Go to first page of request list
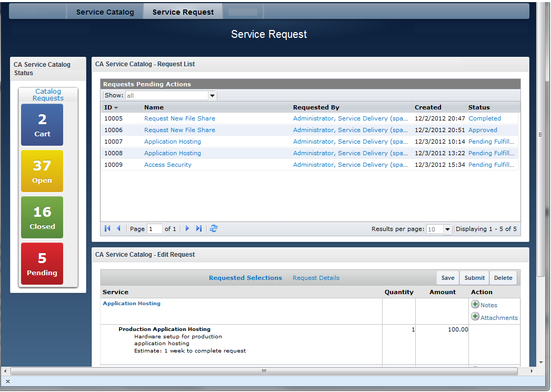 [x=107, y=228]
